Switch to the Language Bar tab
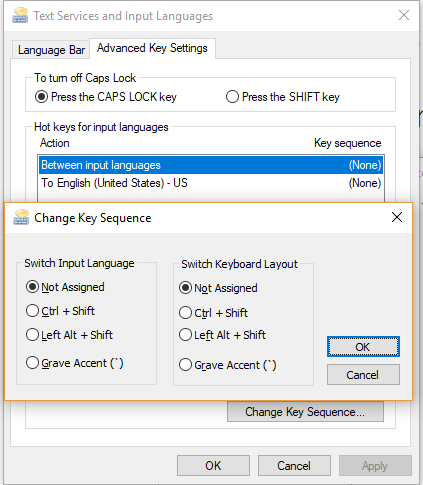Screen dimensions: 423x485 pyautogui.click(x=51, y=50)
